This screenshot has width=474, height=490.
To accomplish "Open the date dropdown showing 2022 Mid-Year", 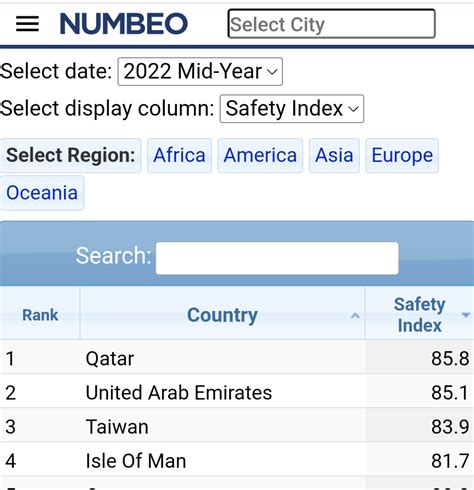I will [x=200, y=71].
